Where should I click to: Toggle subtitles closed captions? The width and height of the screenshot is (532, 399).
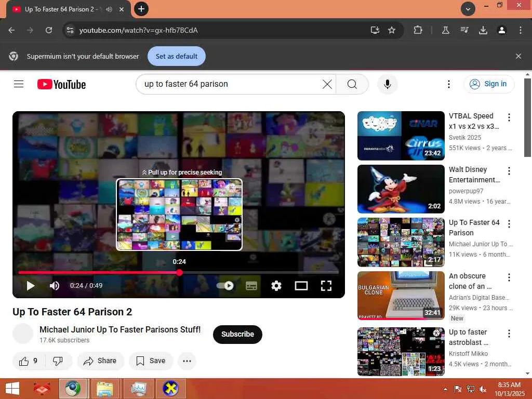[251, 286]
